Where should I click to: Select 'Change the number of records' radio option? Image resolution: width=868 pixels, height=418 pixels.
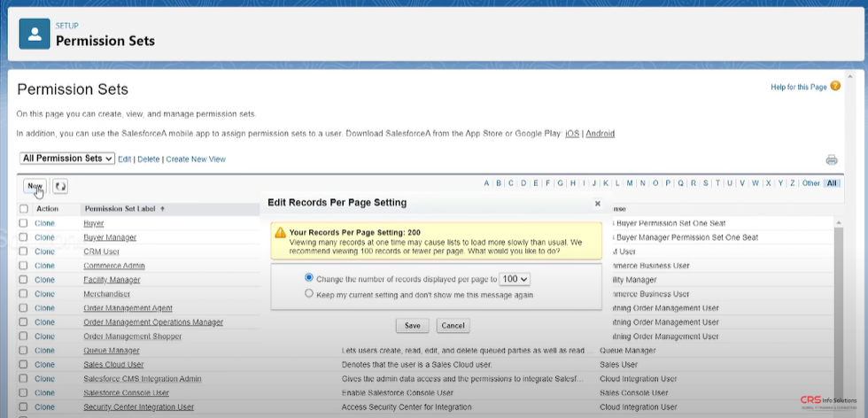(x=309, y=278)
